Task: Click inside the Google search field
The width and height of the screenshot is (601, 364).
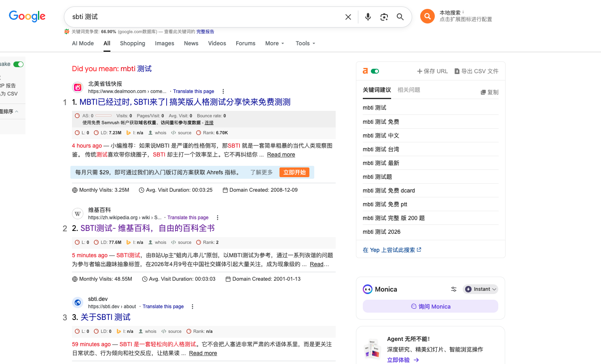Action: (x=202, y=17)
